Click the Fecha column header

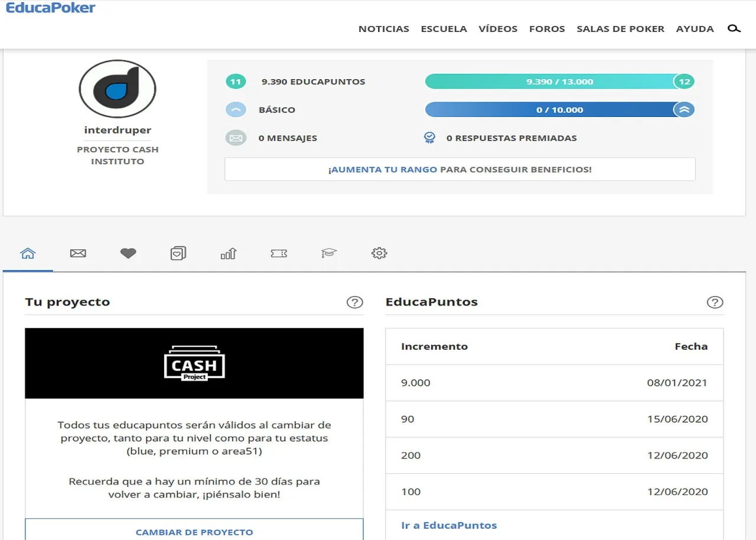point(691,347)
